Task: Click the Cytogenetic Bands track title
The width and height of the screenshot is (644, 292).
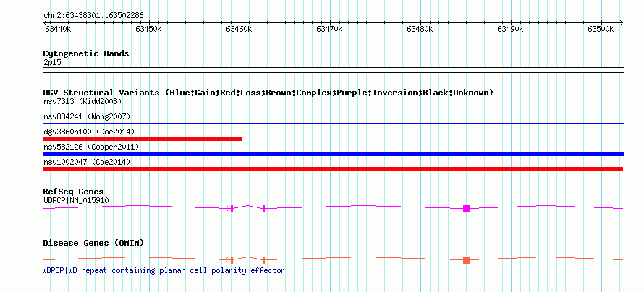Action: [x=86, y=53]
